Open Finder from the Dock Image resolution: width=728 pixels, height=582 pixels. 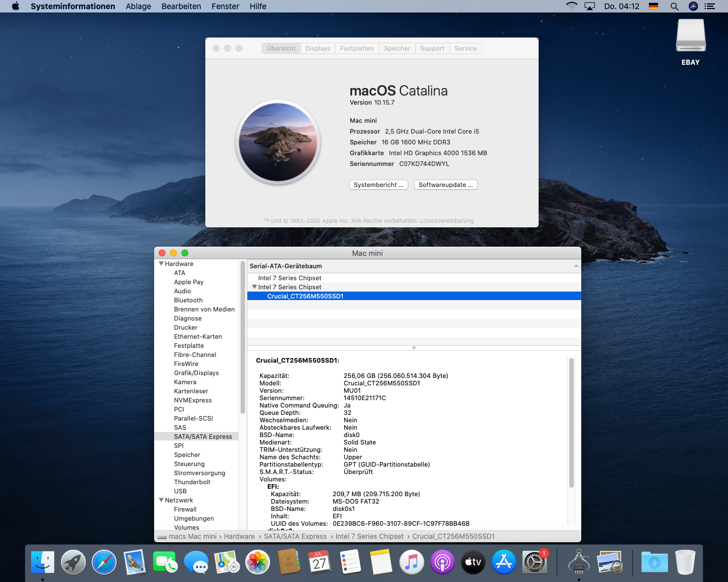click(x=43, y=562)
